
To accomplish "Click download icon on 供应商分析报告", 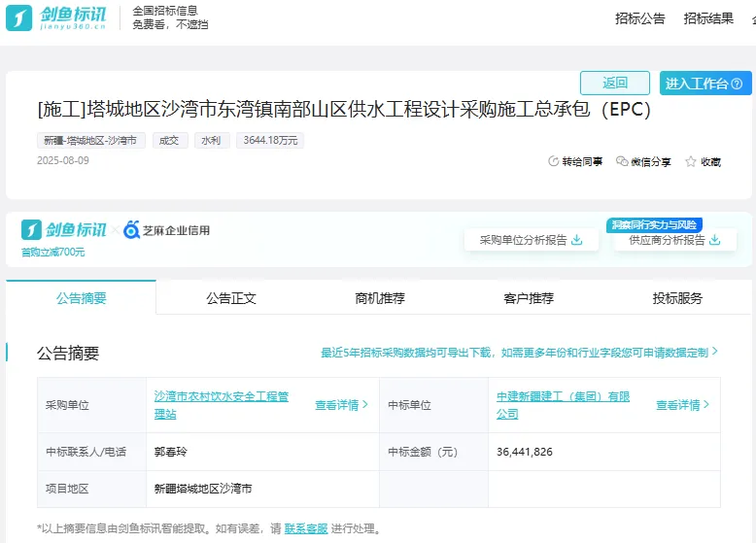I will coord(715,240).
